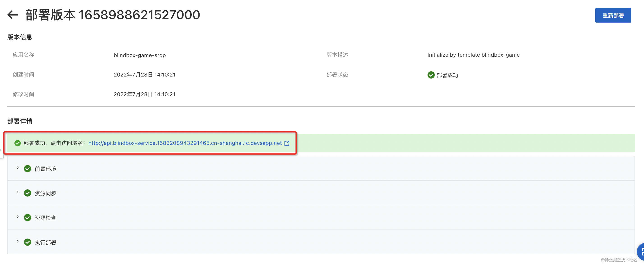Click the 修改时间 value 2022年7月28日 14:10:21
This screenshot has height=269, width=644.
tap(145, 94)
